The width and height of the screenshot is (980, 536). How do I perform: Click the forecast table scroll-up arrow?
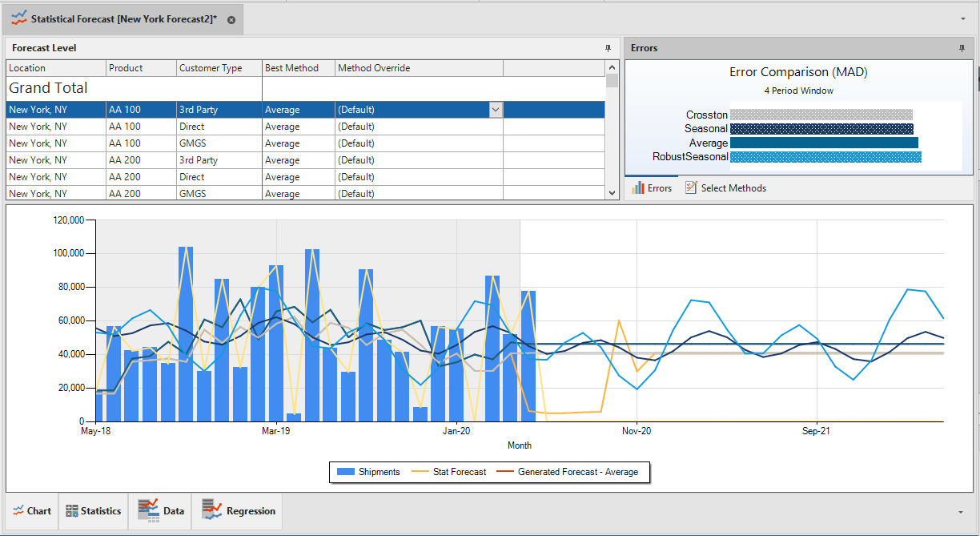612,68
